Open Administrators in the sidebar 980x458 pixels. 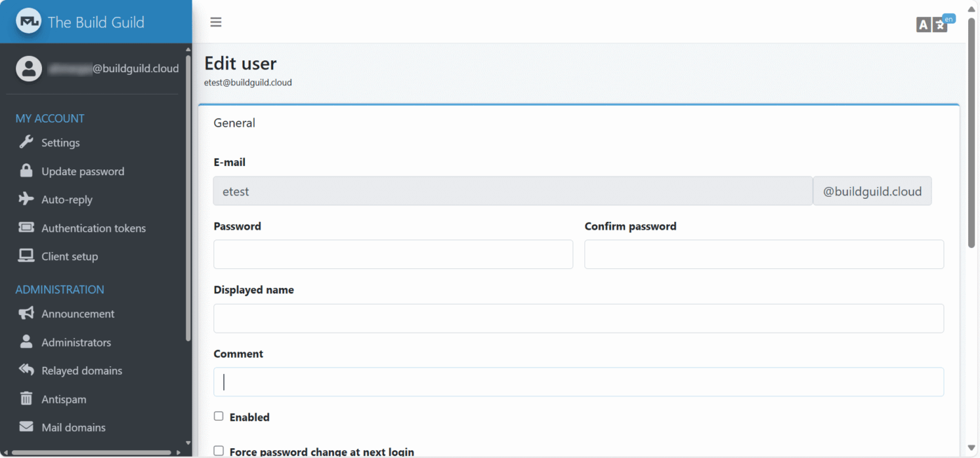coord(76,342)
